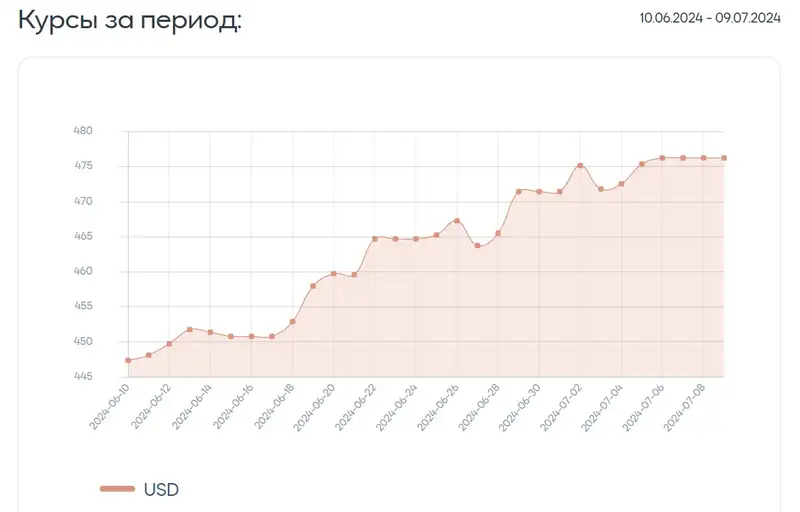The image size is (800, 512).
Task: Click the first data point on 2024-06-10
Action: tap(128, 360)
